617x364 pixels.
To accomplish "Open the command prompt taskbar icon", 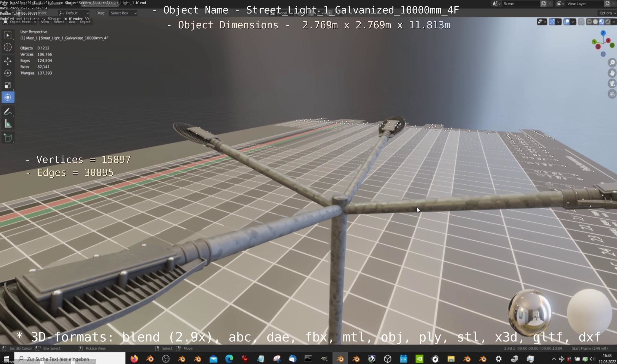I will (x=308, y=359).
